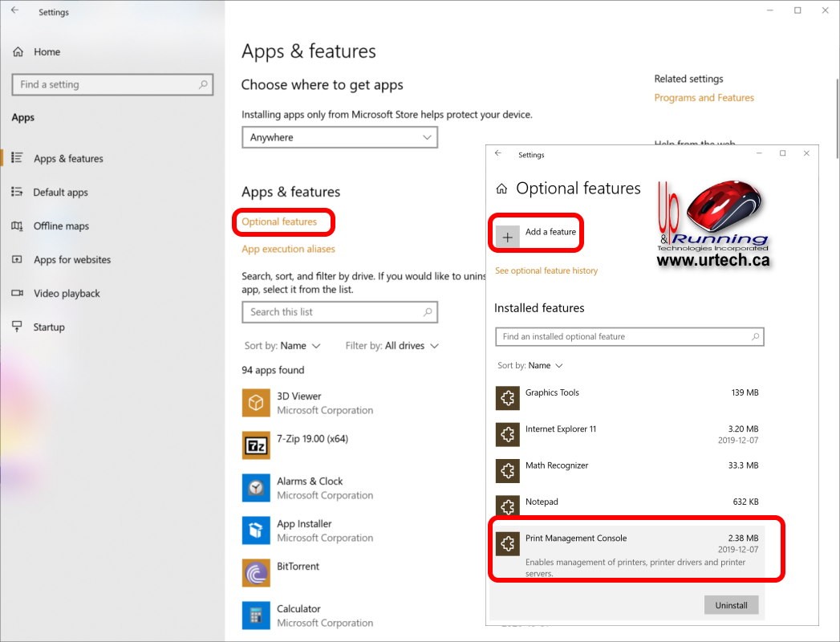Click the BitTorrent app icon
The width and height of the screenshot is (840, 642).
256,573
